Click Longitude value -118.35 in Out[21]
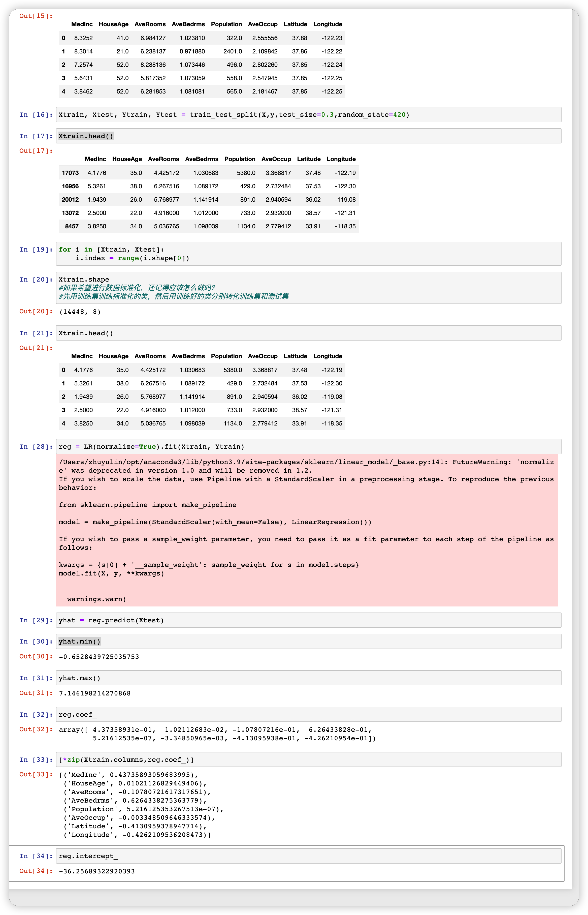The height and width of the screenshot is (915, 588). click(x=332, y=423)
